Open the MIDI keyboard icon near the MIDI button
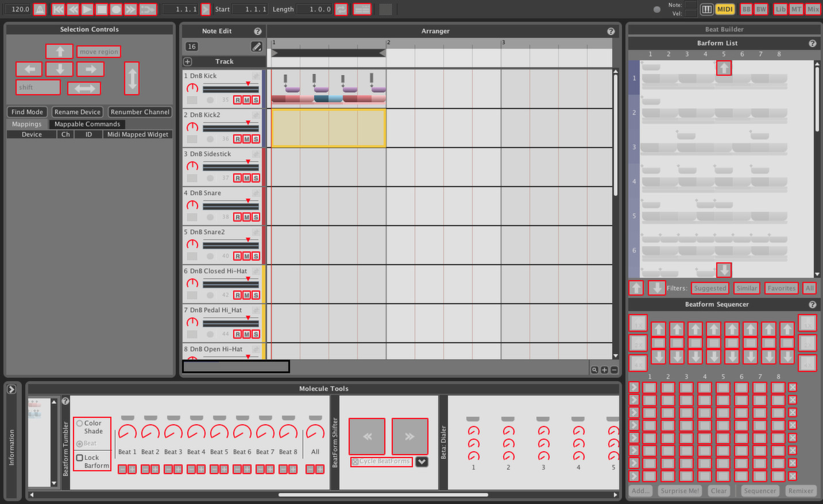 click(x=707, y=9)
